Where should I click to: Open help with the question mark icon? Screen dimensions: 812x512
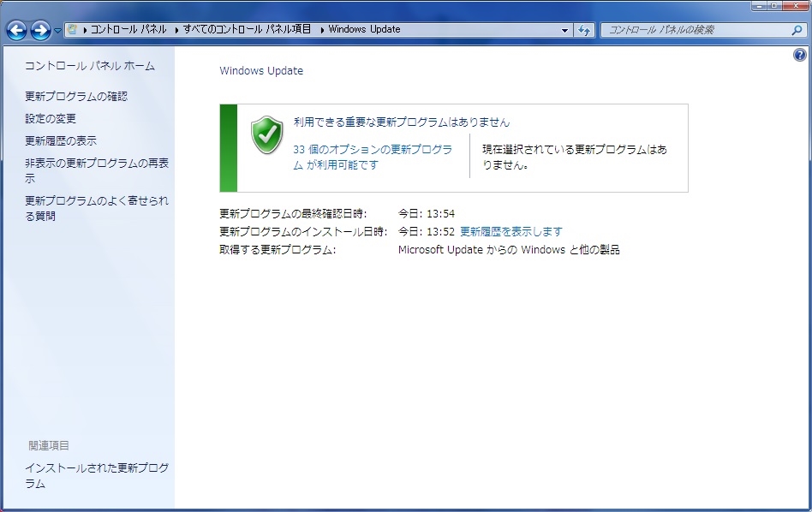pos(799,55)
